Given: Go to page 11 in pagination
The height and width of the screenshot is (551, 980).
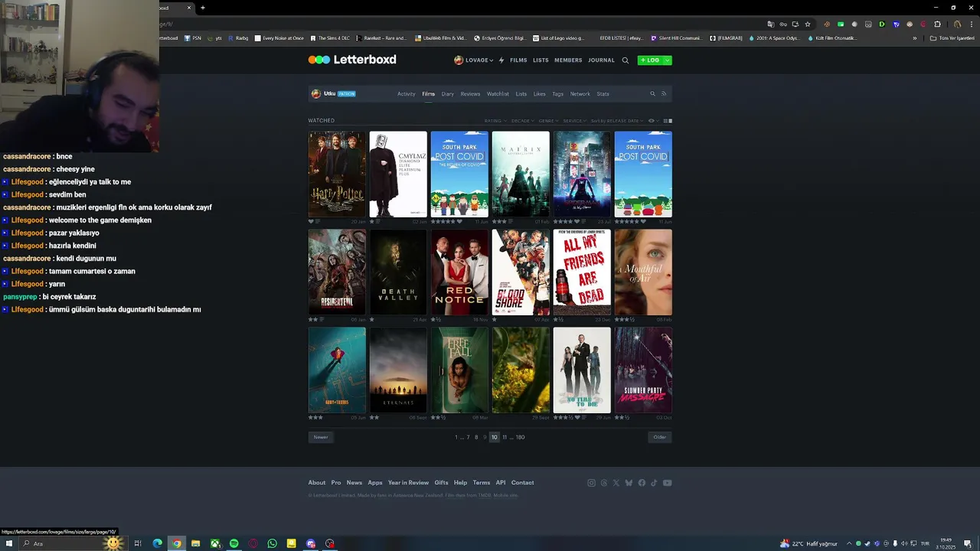Looking at the screenshot, I should point(505,437).
